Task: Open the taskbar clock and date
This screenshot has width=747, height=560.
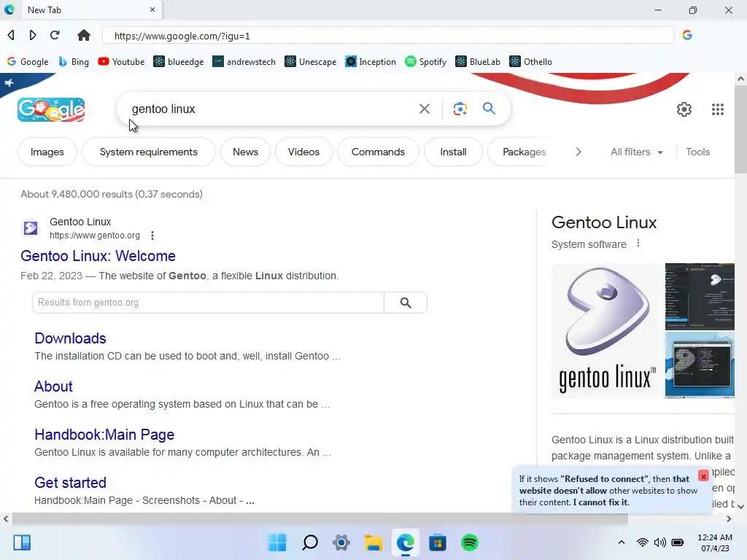Action: (715, 542)
